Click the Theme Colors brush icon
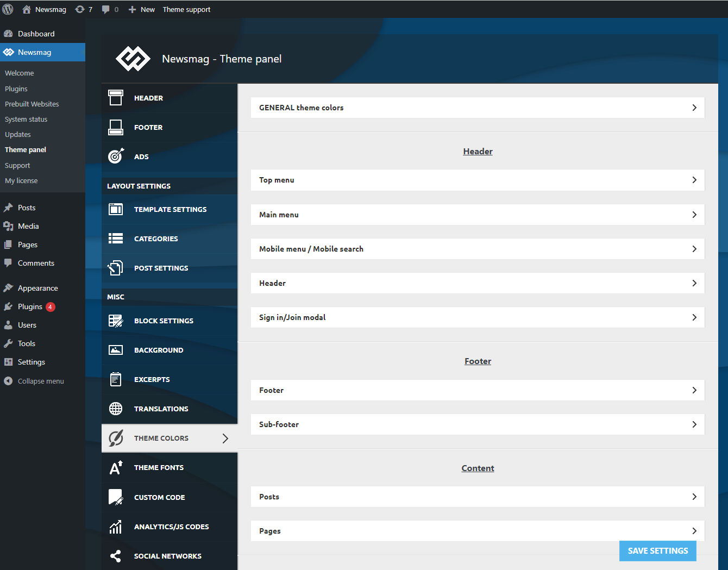This screenshot has height=570, width=728. pos(116,438)
